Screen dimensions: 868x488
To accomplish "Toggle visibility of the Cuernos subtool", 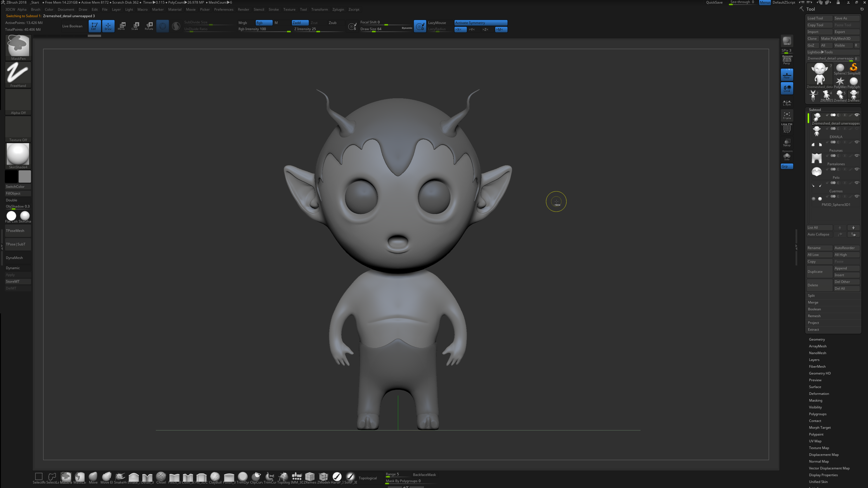I will coord(857,183).
